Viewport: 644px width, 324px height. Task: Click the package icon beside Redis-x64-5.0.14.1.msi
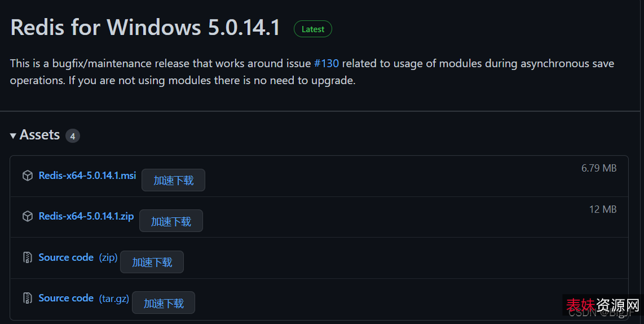27,176
